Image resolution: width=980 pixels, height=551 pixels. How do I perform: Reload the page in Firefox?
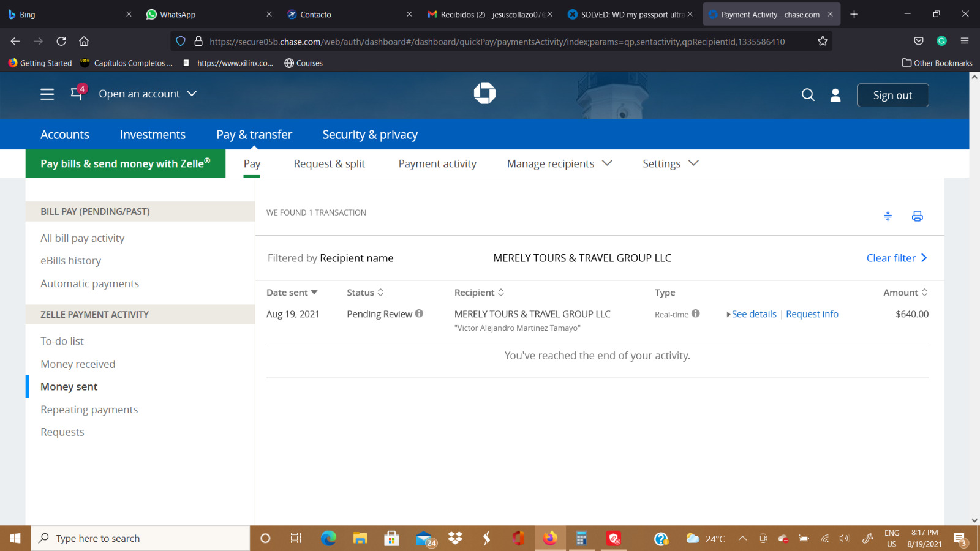pos(61,41)
